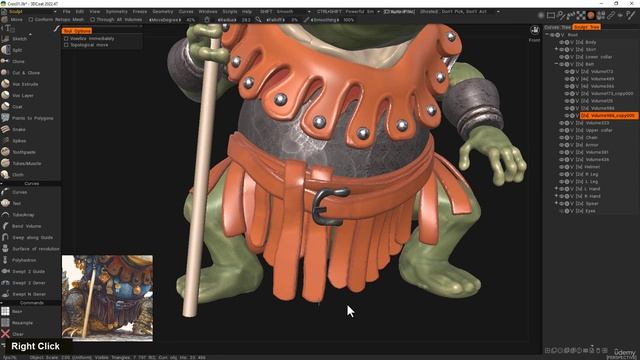Screen dimensions: 640x360
Task: Open the Geometry menu
Action: click(163, 11)
